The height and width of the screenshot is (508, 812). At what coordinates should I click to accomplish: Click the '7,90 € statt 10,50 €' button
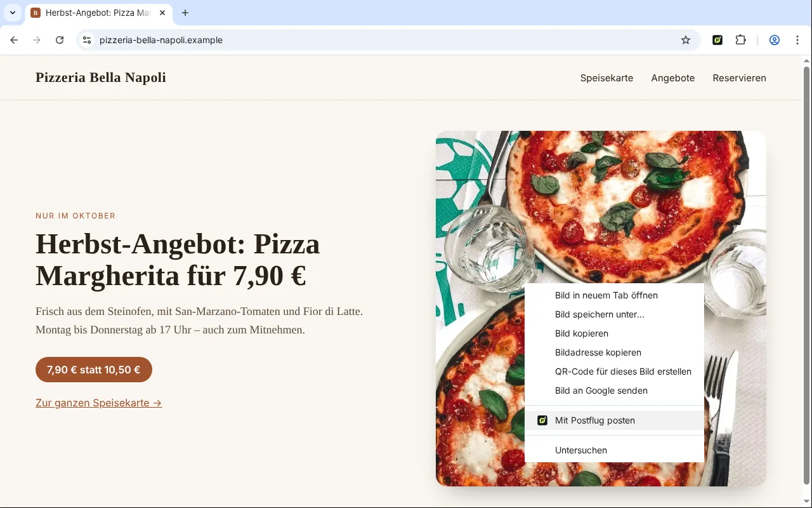coord(94,370)
